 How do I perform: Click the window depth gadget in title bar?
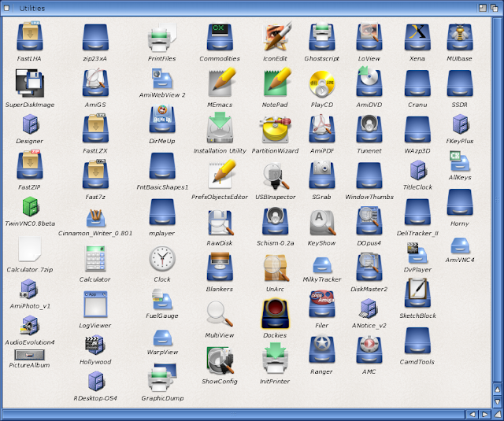(x=494, y=8)
